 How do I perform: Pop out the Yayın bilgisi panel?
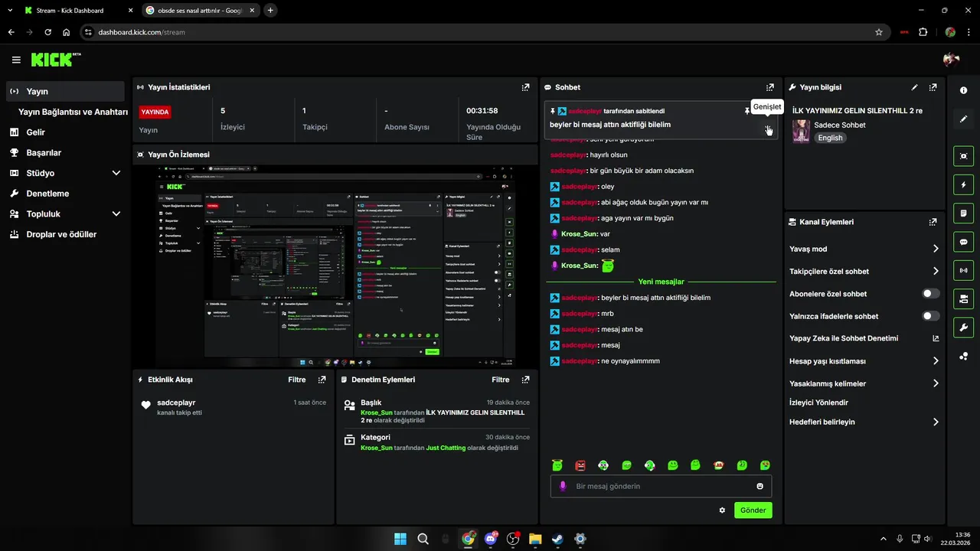coord(933,87)
